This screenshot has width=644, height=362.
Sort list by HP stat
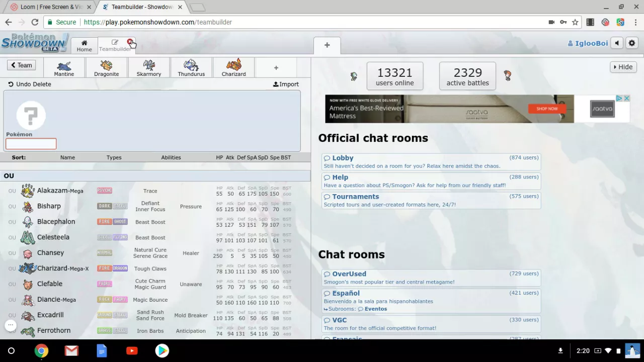click(x=219, y=157)
